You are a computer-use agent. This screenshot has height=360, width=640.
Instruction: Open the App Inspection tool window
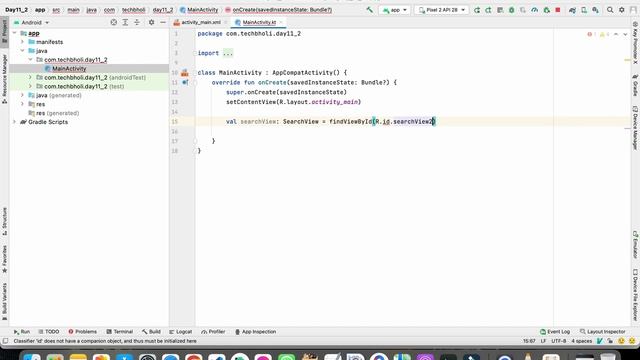tap(256, 332)
